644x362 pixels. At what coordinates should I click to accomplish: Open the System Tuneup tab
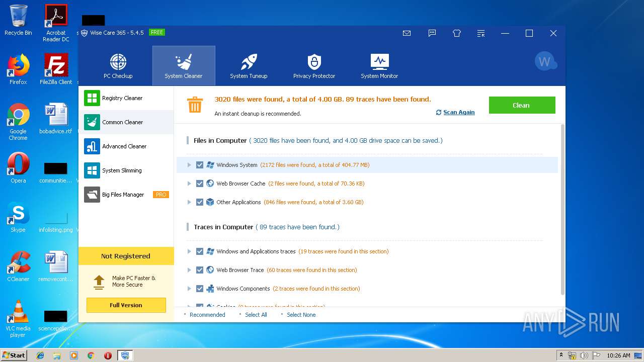(249, 66)
